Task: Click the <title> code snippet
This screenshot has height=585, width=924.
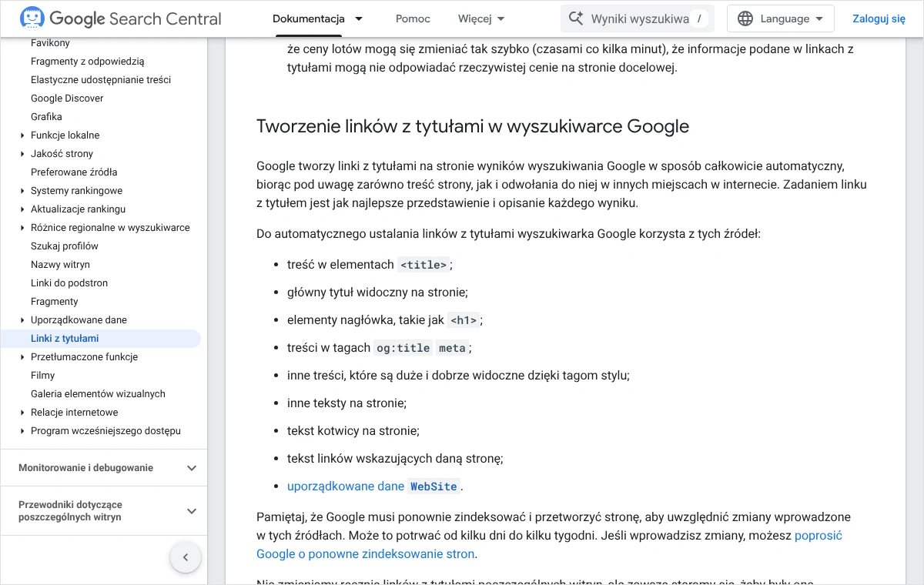Action: (423, 265)
